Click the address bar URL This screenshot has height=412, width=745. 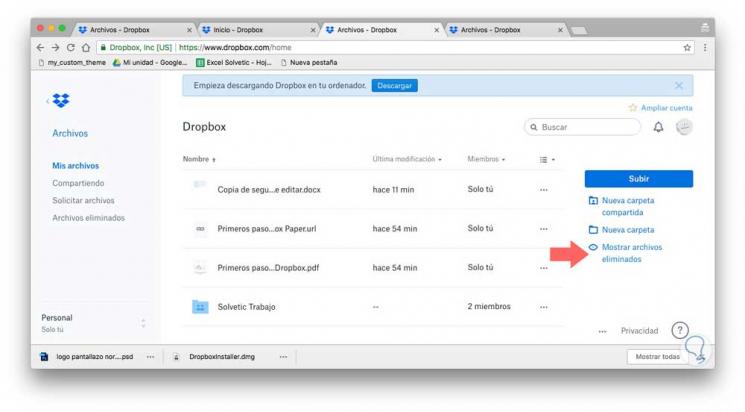[235, 48]
